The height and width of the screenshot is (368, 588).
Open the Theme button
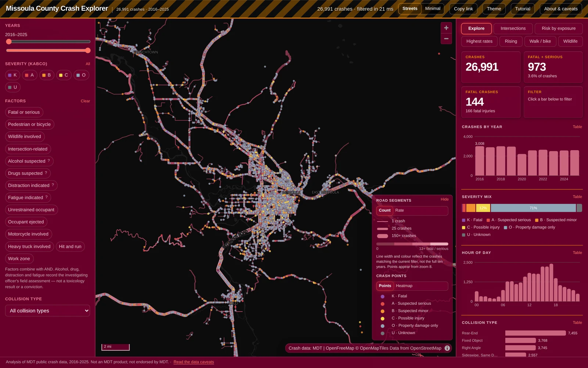[494, 9]
